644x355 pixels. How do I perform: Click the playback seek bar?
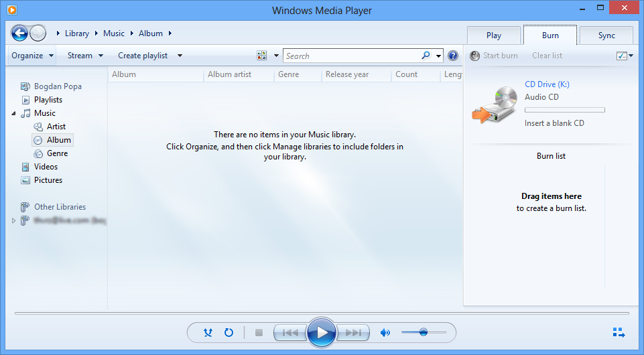point(322,313)
